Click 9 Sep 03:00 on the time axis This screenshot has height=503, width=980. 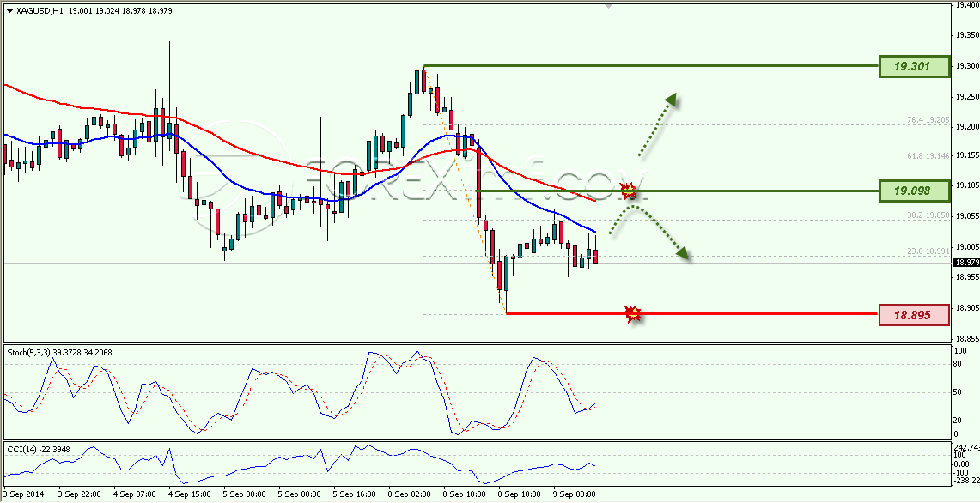click(x=575, y=494)
